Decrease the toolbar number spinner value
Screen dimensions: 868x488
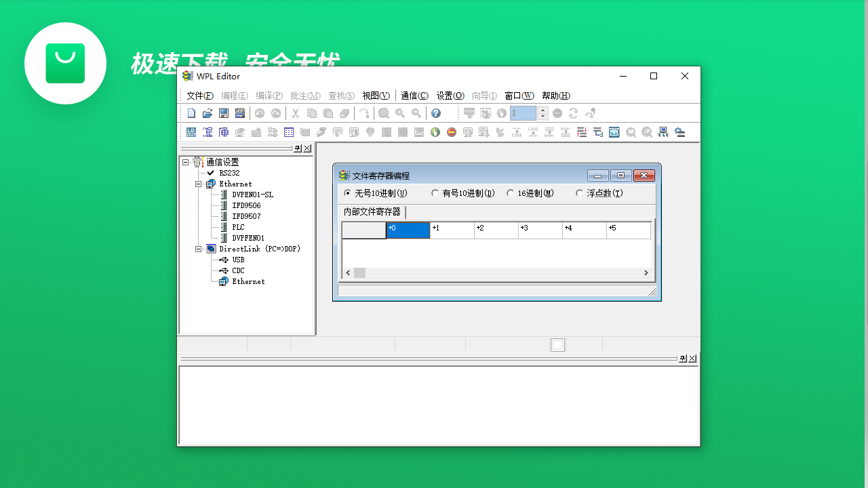pos(542,117)
